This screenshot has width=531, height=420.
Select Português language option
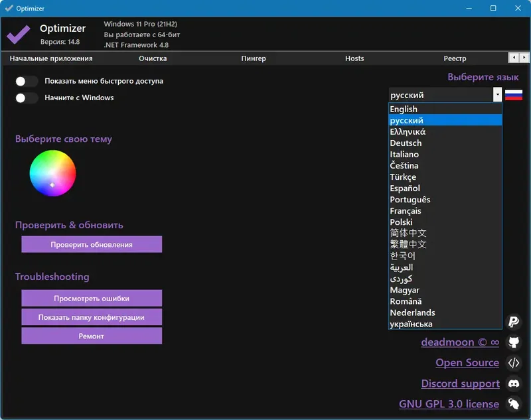tap(445, 199)
